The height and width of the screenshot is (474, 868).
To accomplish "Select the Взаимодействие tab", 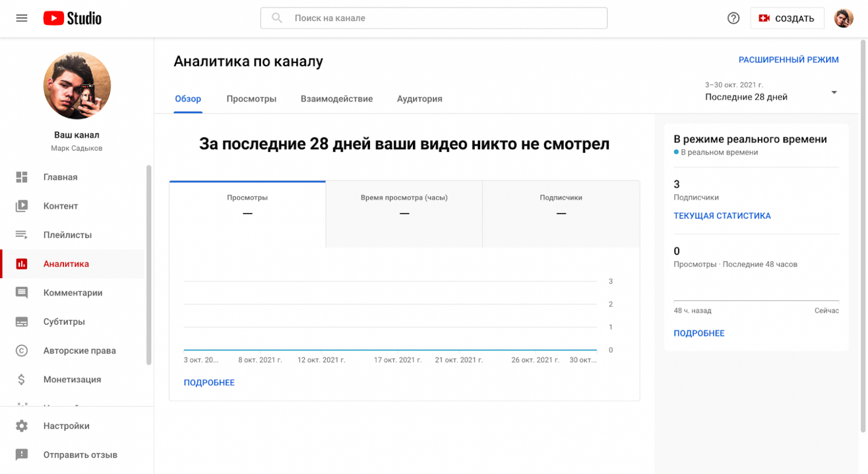I will click(x=337, y=99).
